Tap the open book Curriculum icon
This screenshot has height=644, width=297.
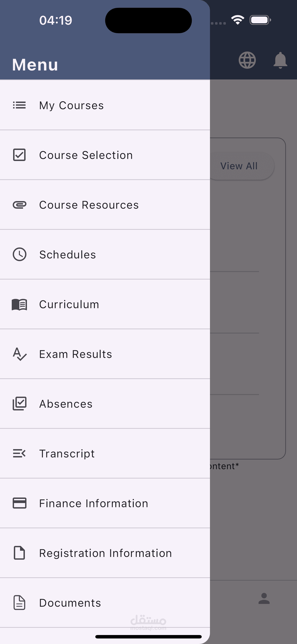(x=19, y=304)
